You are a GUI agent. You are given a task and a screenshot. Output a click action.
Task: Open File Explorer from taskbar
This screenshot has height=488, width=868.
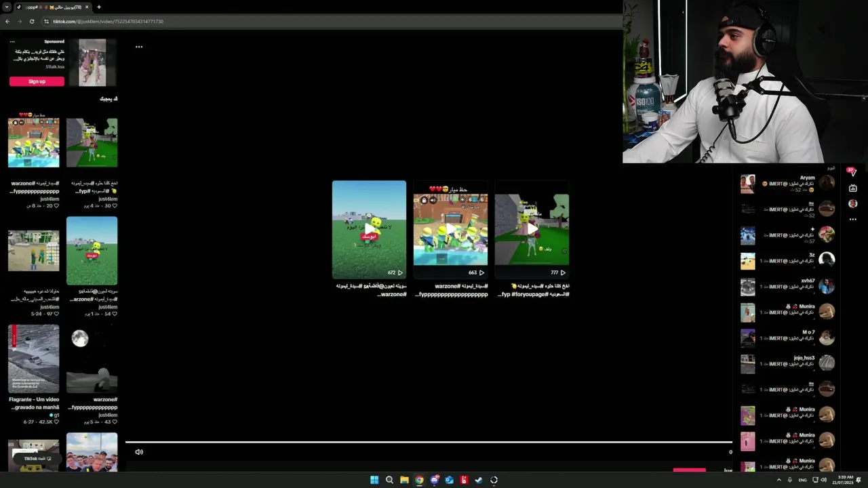tap(404, 480)
